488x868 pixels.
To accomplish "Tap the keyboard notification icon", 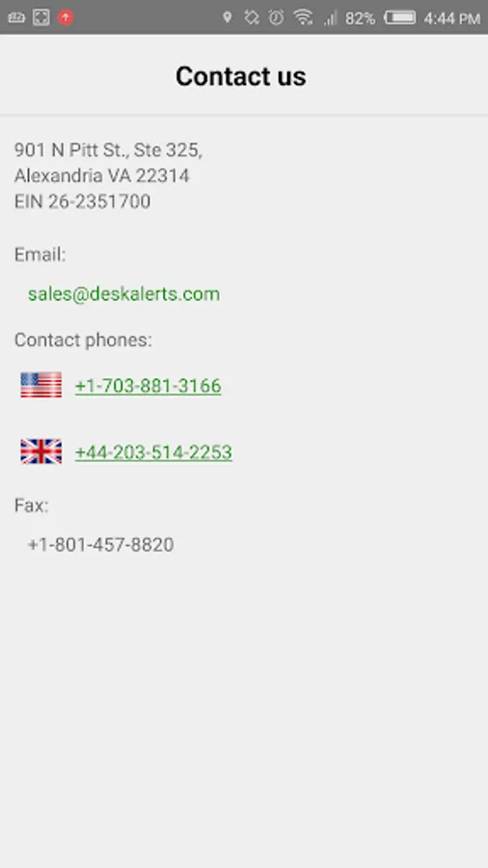I will pos(16,17).
